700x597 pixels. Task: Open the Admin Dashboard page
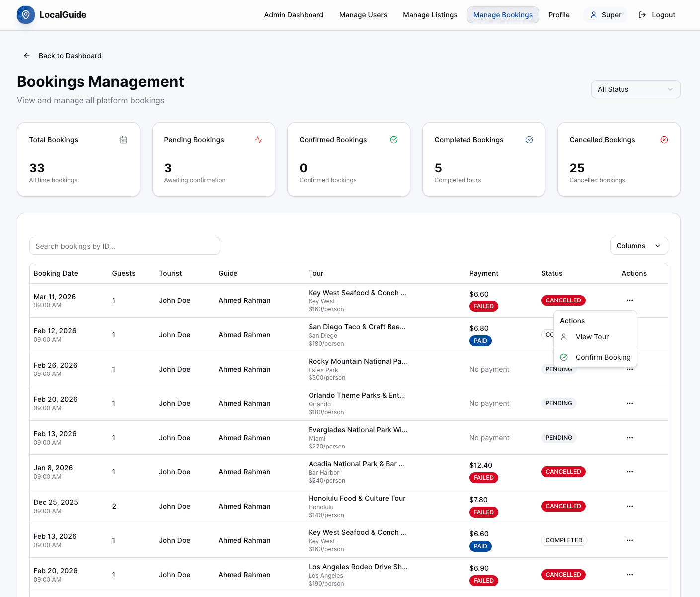pos(294,15)
